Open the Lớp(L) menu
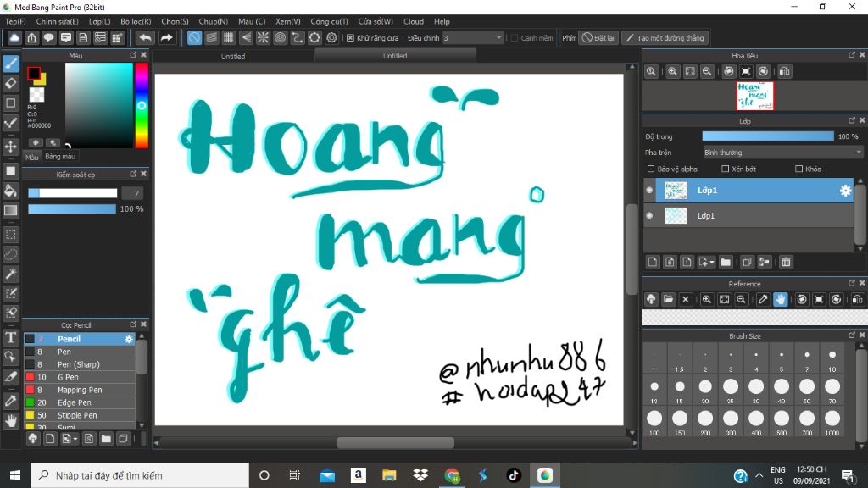 (100, 21)
